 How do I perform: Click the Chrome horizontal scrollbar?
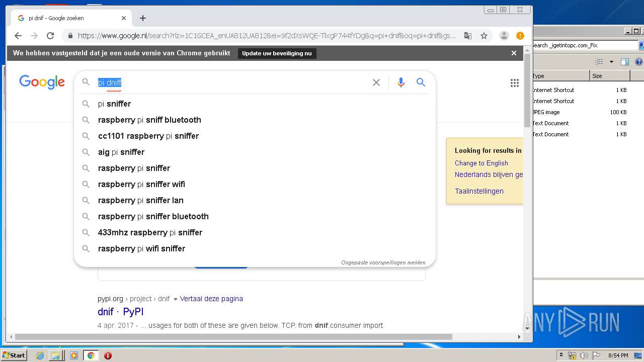[x=234, y=336]
